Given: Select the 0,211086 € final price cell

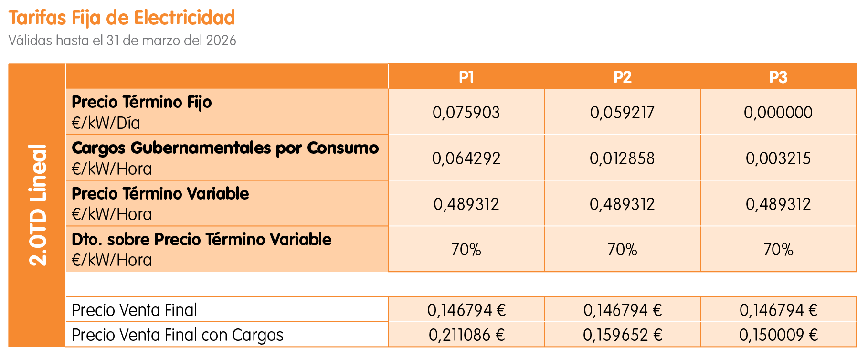Looking at the screenshot, I should [x=466, y=335].
